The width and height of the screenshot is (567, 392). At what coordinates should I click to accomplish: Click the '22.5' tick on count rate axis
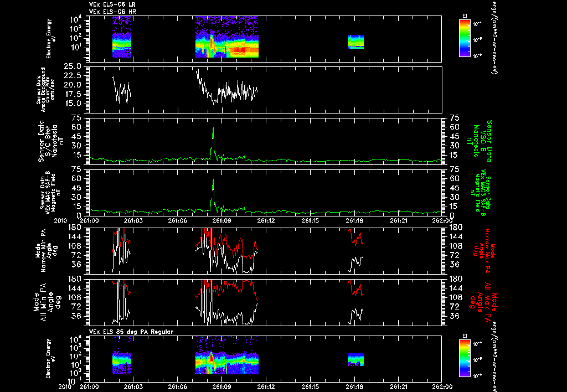73,75
